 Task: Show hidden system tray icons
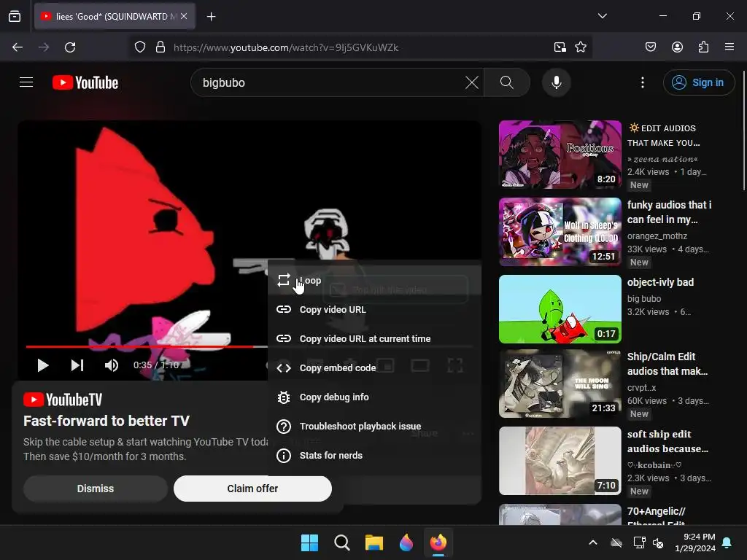click(592, 542)
